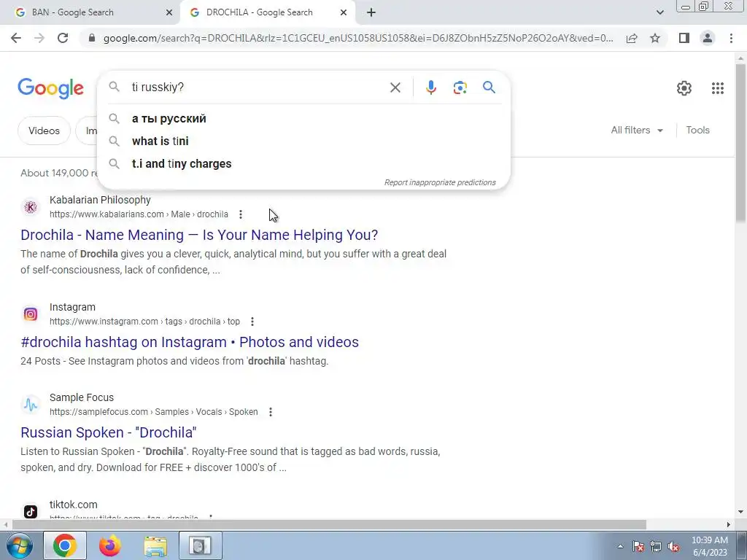Open Windows Explorer from the taskbar
747x560 pixels.
(x=155, y=545)
